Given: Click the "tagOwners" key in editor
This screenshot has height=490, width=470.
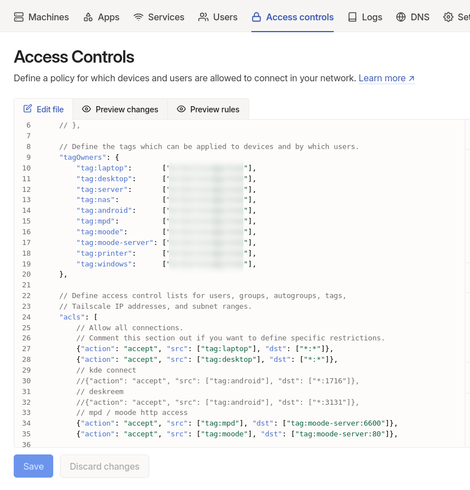Looking at the screenshot, I should click(x=83, y=157).
